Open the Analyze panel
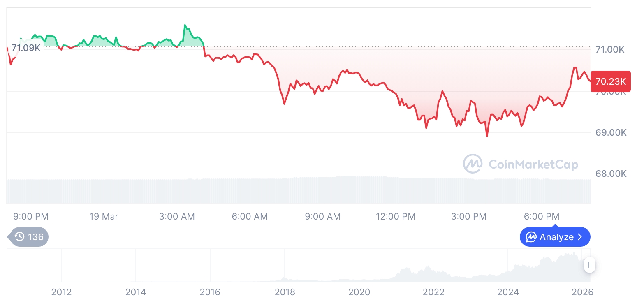The height and width of the screenshot is (301, 644). (555, 237)
